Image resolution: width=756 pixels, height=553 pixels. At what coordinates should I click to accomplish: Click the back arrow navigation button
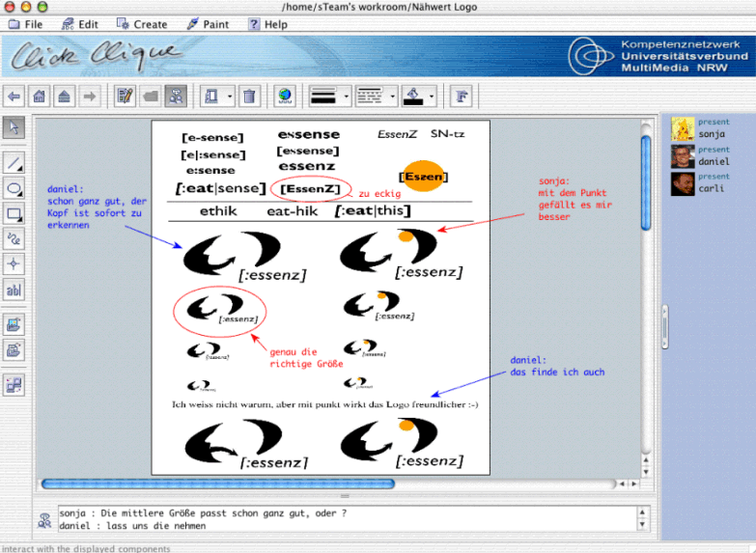click(14, 97)
